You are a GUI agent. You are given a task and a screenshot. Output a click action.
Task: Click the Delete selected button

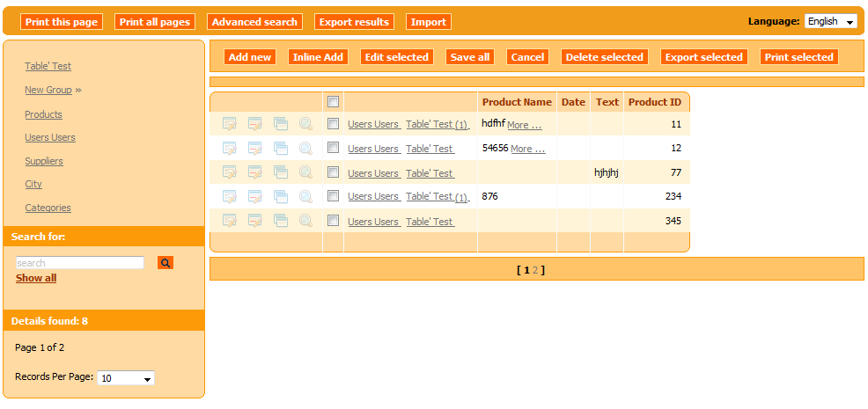point(605,57)
